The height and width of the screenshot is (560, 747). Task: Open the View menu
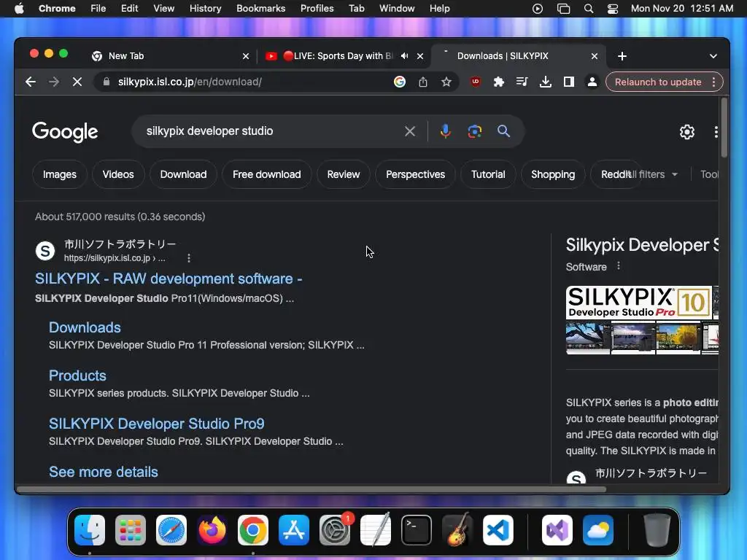click(x=163, y=9)
